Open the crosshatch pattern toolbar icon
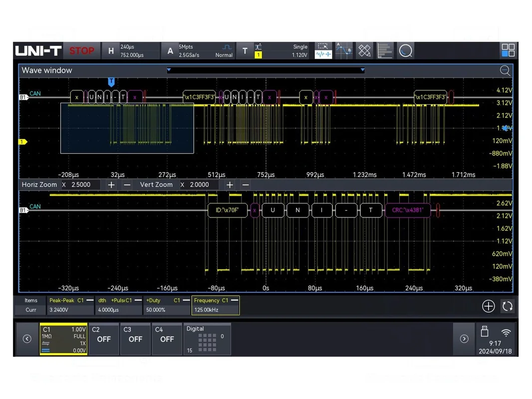The width and height of the screenshot is (532, 399). coord(364,51)
